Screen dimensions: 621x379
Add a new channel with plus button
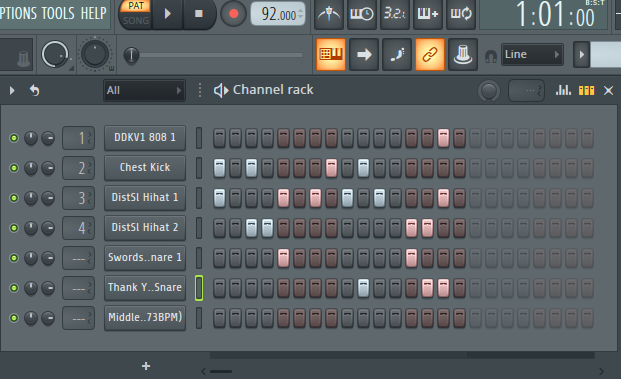coord(146,366)
